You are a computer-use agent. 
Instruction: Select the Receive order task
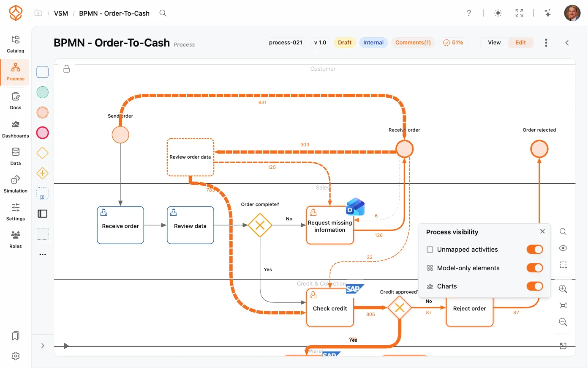[x=120, y=225]
